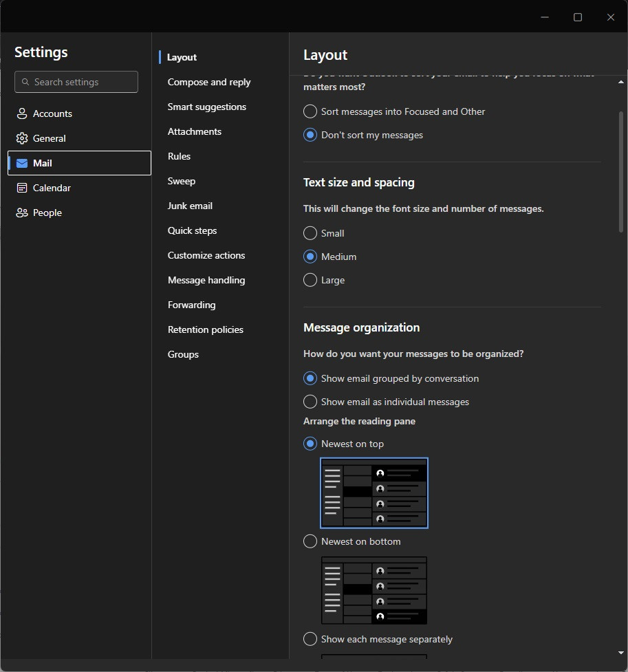Click the vertical scrollbar thumb

tap(620, 171)
